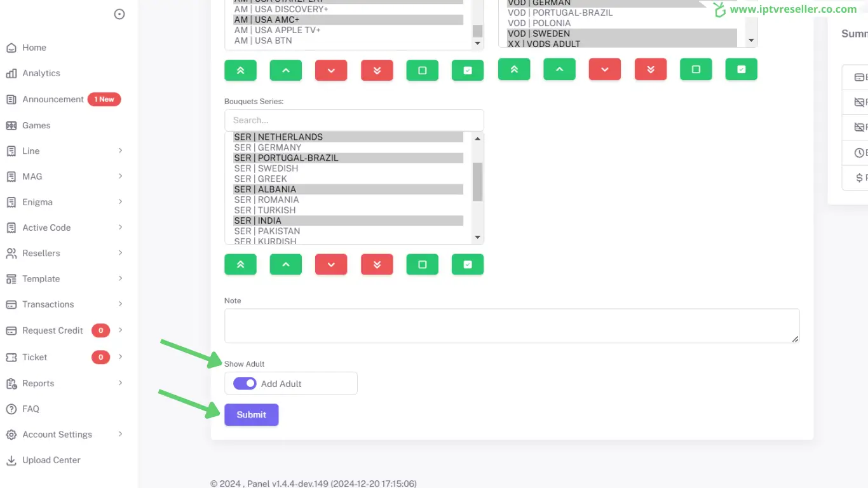Click the empty-square deselect button under Bouquets Series
The height and width of the screenshot is (488, 868).
pos(422,264)
